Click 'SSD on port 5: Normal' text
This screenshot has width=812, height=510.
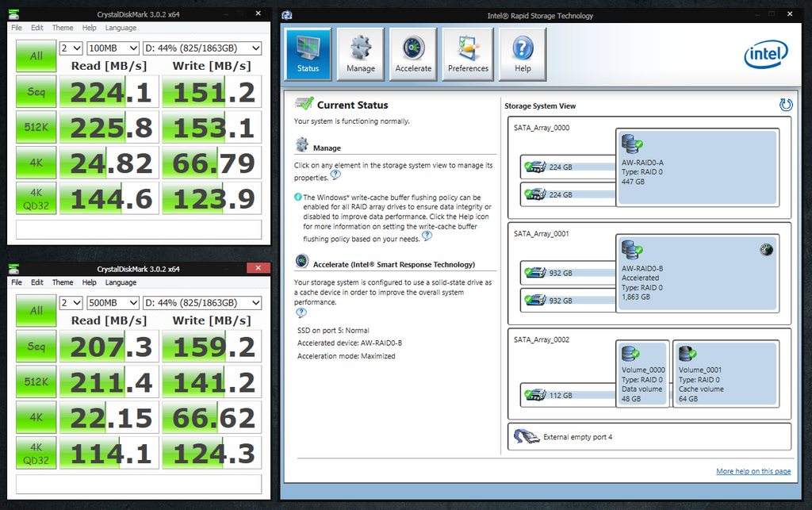click(333, 330)
